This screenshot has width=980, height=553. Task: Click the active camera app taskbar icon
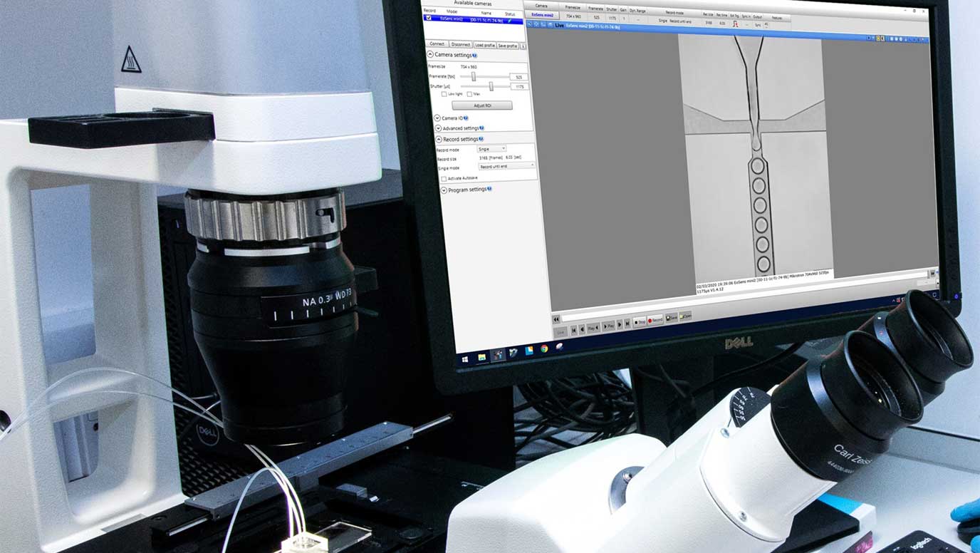click(498, 355)
